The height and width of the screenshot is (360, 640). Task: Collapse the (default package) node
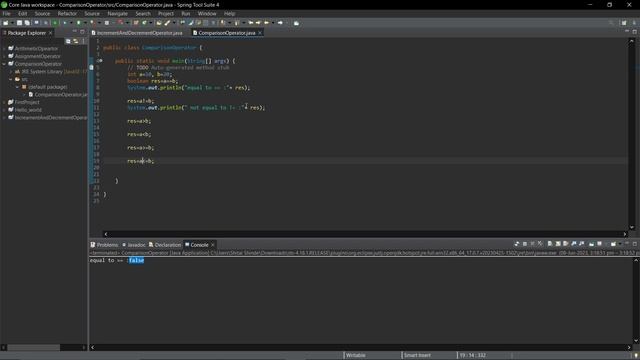pyautogui.click(x=18, y=87)
